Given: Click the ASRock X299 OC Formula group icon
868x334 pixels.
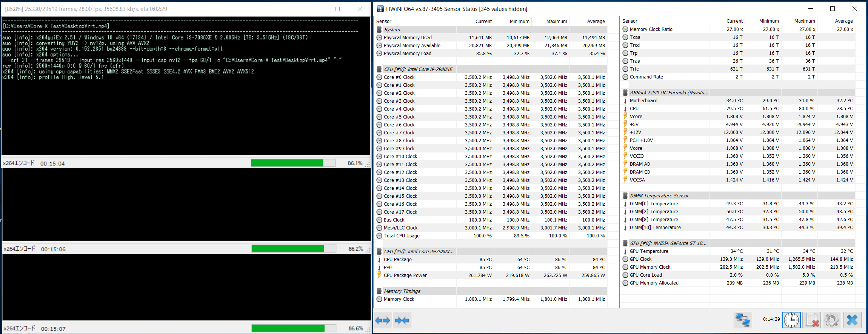Looking at the screenshot, I should [x=625, y=92].
